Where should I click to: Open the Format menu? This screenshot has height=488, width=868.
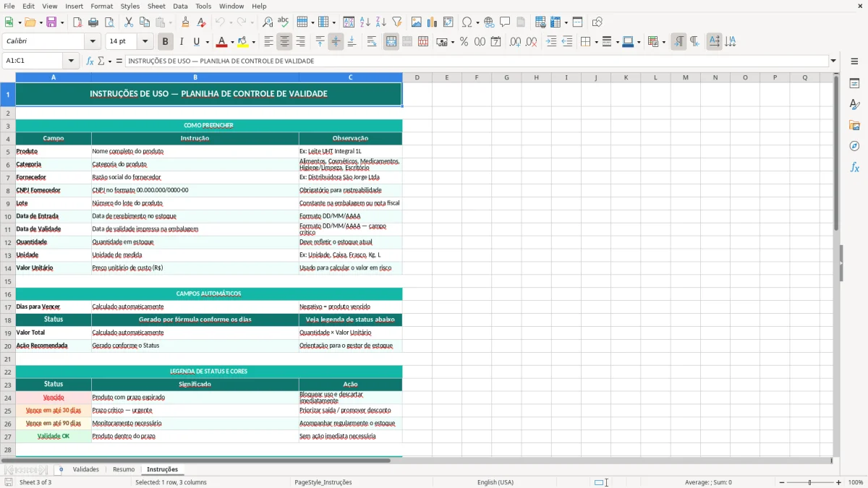[x=102, y=6]
